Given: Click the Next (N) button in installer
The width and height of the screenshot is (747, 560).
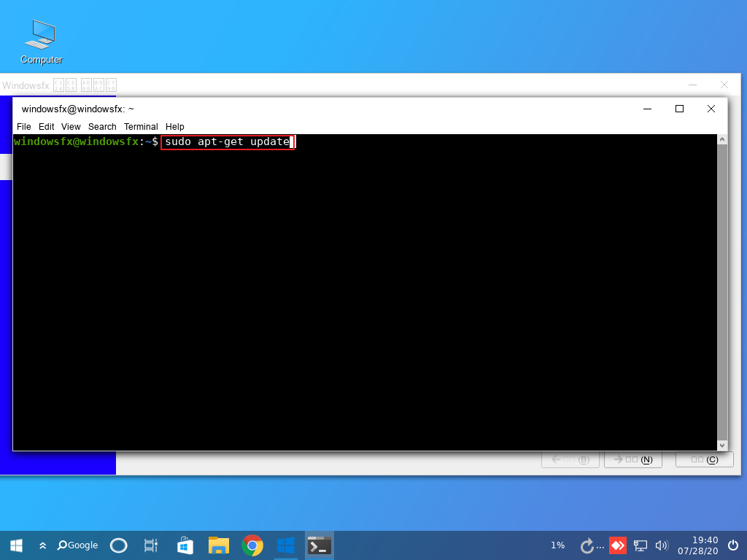Looking at the screenshot, I should 633,459.
